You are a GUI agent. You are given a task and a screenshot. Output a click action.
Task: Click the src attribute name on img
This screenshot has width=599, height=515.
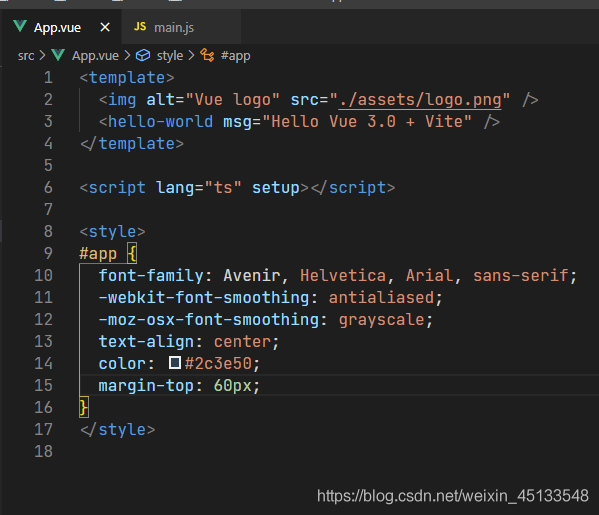(x=304, y=100)
